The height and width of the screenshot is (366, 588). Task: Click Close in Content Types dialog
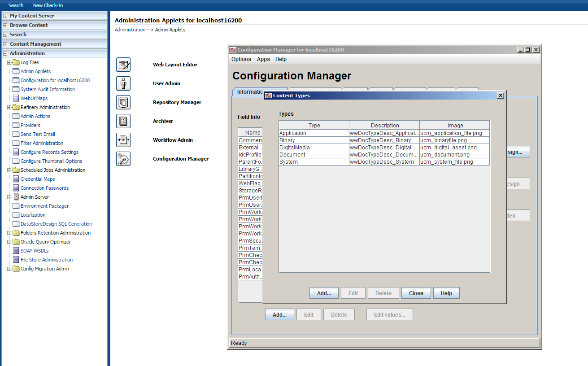416,293
